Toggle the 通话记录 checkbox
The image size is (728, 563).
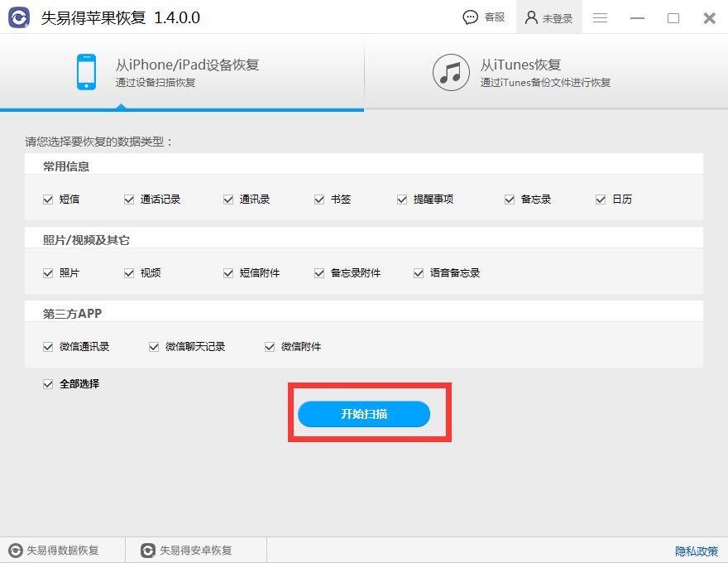pos(129,200)
